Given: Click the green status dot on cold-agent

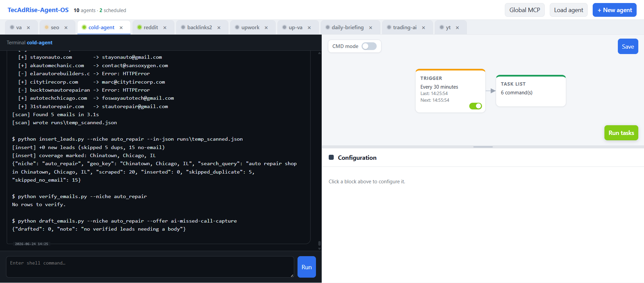Looking at the screenshot, I should (x=84, y=27).
